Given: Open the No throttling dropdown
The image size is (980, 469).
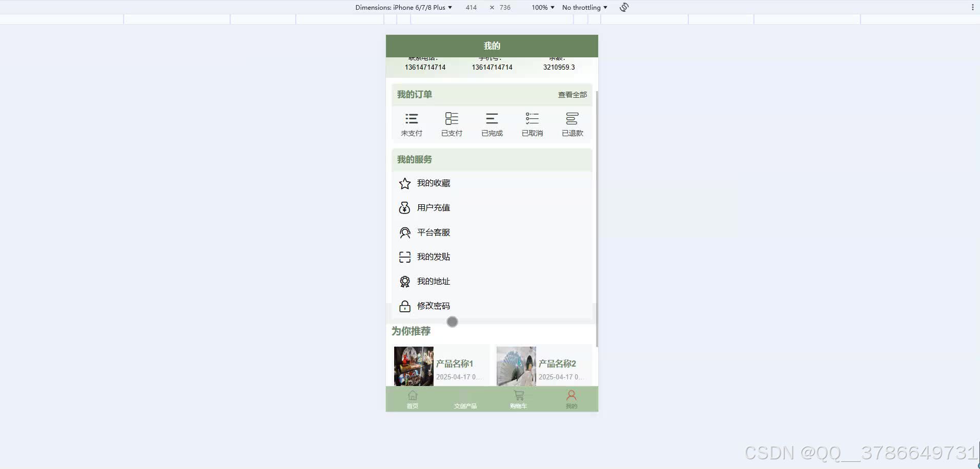Looking at the screenshot, I should 584,7.
